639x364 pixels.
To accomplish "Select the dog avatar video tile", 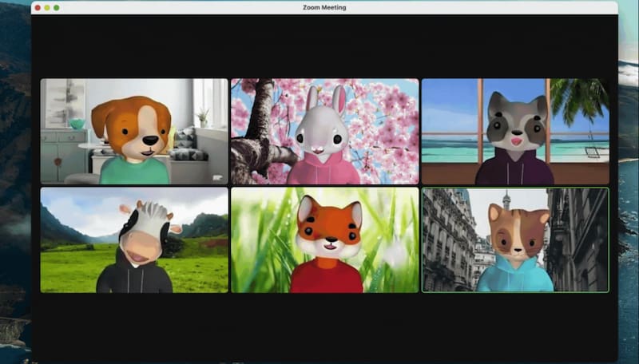I will pyautogui.click(x=134, y=132).
